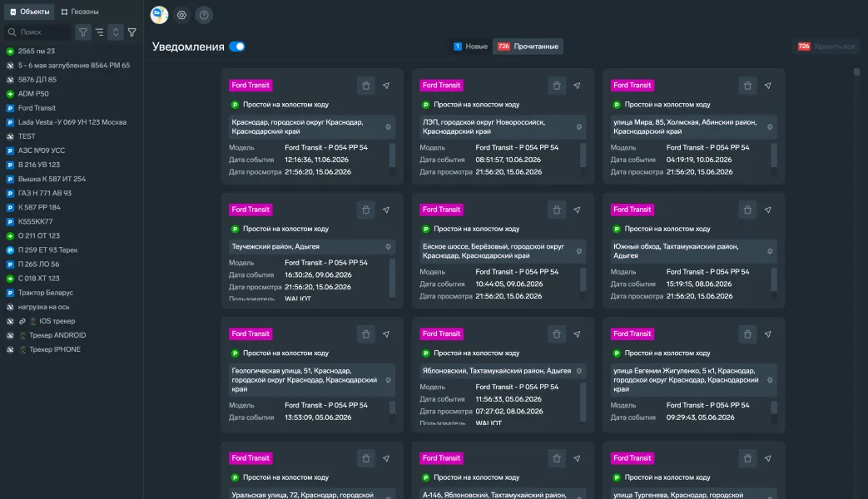Viewport: 868px width, 499px height.
Task: Click the green status icon of О 211 ОТ 123
Action: point(10,235)
